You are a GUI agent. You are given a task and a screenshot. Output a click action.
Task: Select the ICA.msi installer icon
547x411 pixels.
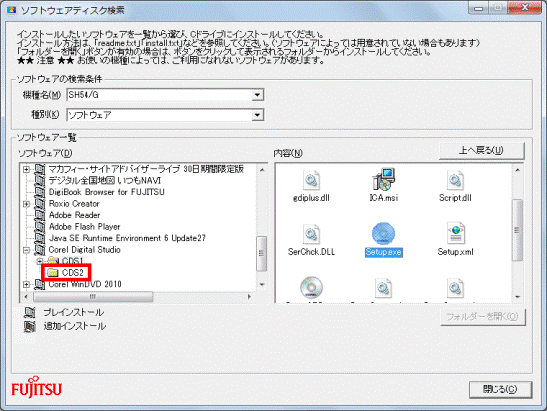(383, 180)
